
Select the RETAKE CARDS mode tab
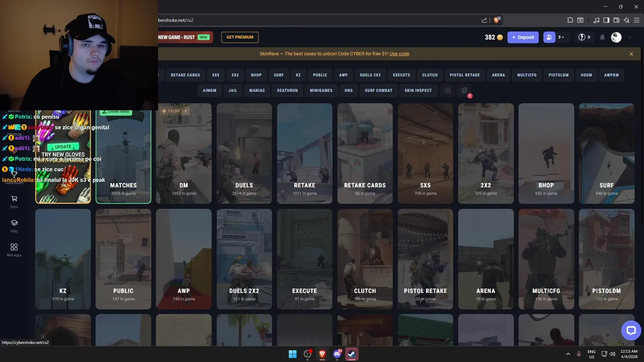[x=185, y=75]
